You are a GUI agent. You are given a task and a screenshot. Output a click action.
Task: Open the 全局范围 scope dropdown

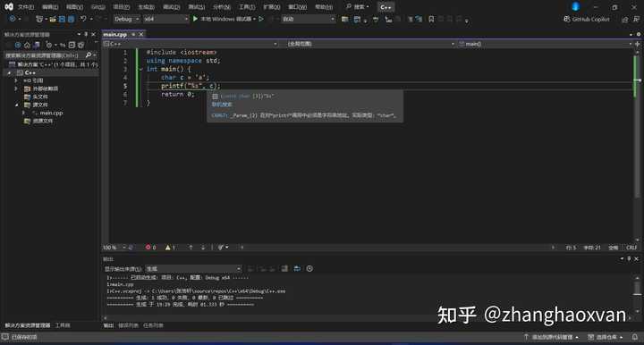coord(371,44)
